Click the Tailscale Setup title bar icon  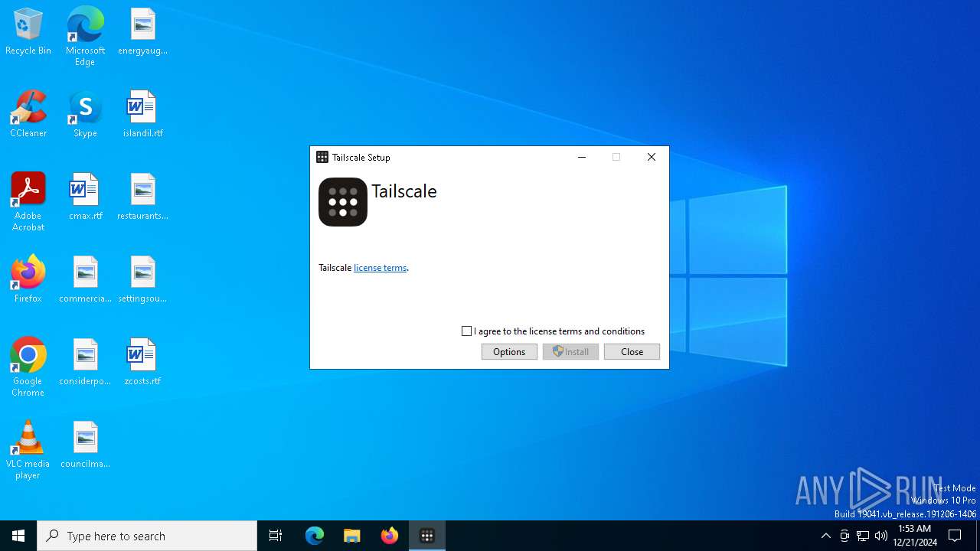[322, 157]
